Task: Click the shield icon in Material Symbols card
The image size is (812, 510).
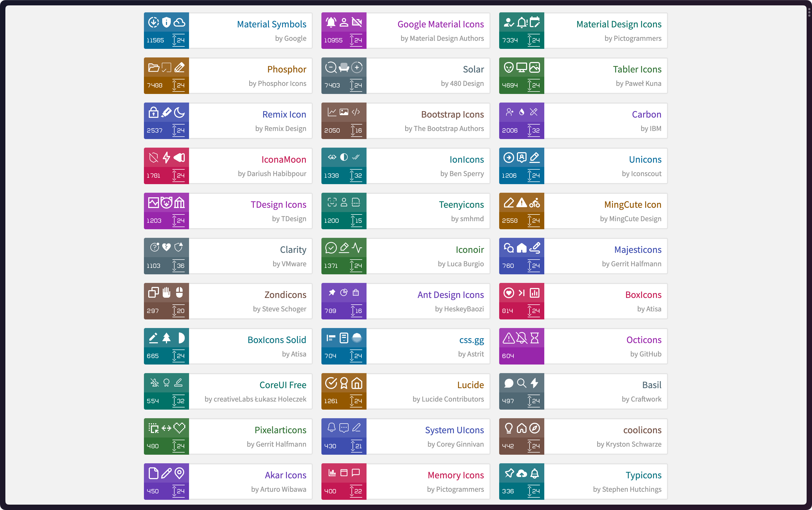Action: [x=166, y=22]
